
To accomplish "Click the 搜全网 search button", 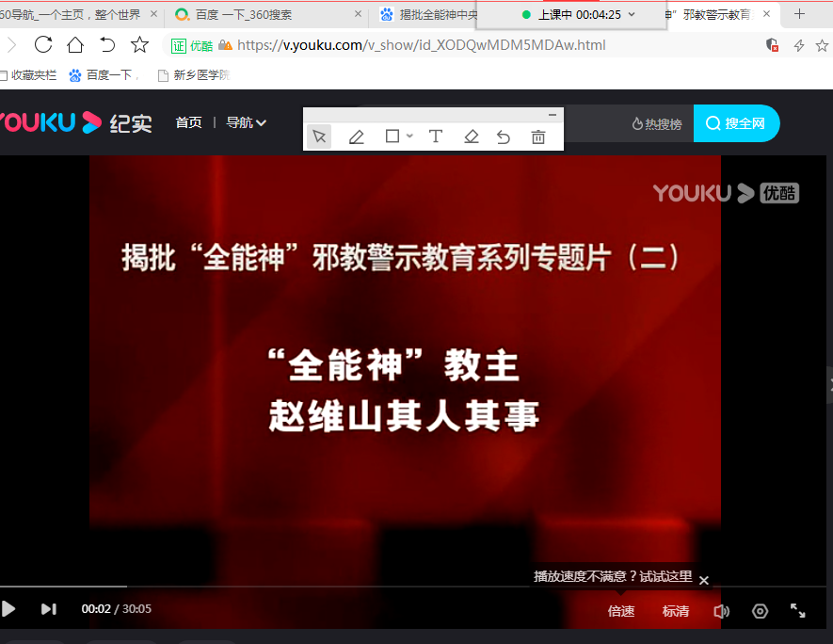I will (736, 123).
